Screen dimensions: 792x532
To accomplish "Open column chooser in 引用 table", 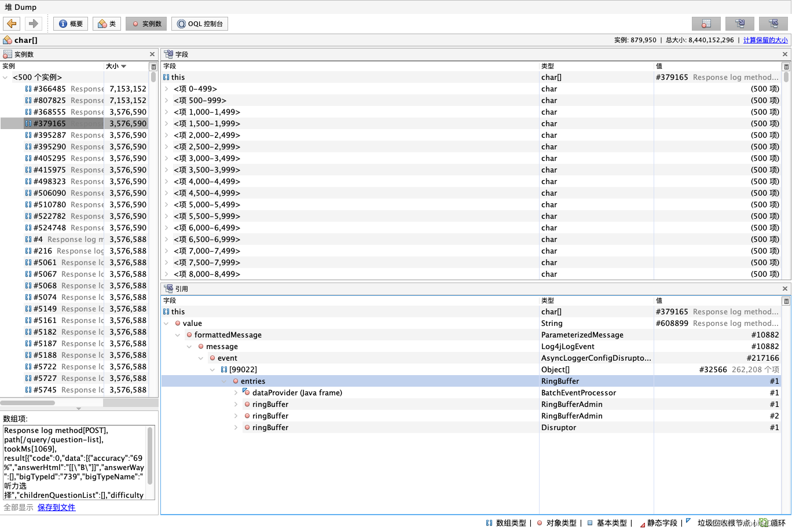I will [x=786, y=301].
